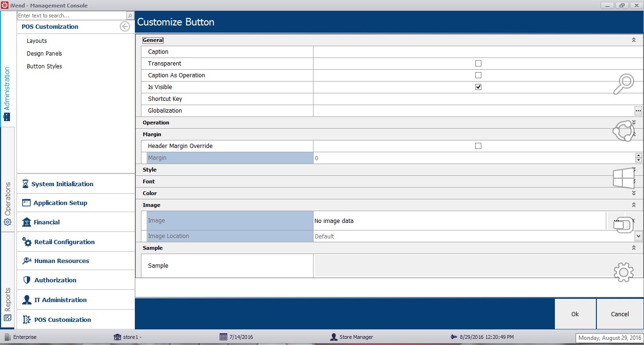Image resolution: width=644 pixels, height=345 pixels.
Task: Click the back arrow beside POS Customization
Action: 125,26
